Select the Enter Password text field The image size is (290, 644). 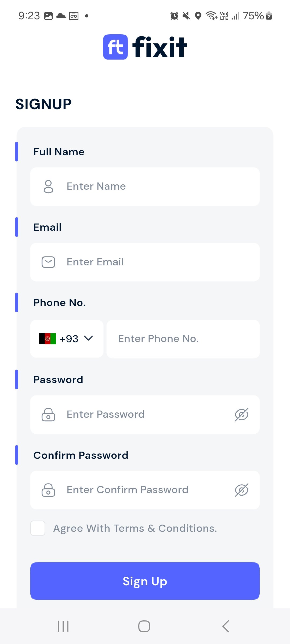(x=145, y=415)
